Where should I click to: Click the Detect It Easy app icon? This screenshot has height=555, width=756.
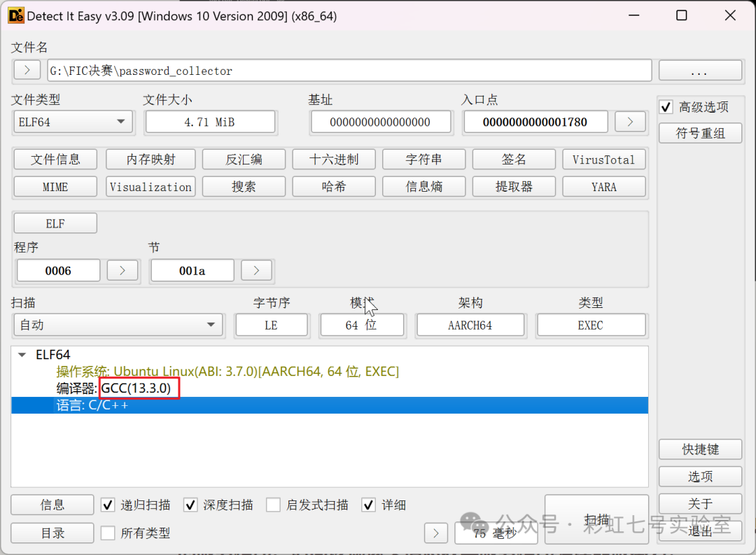tap(16, 16)
